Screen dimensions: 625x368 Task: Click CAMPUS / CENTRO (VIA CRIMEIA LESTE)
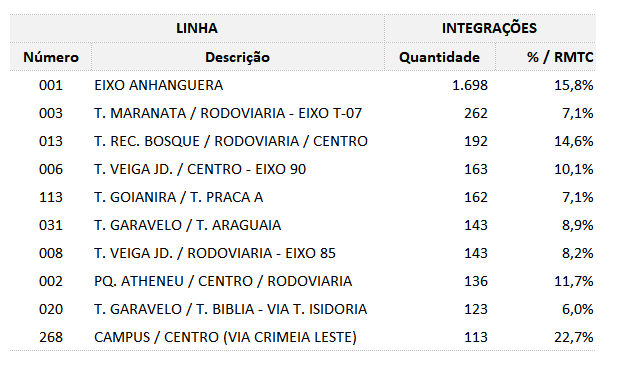click(225, 337)
